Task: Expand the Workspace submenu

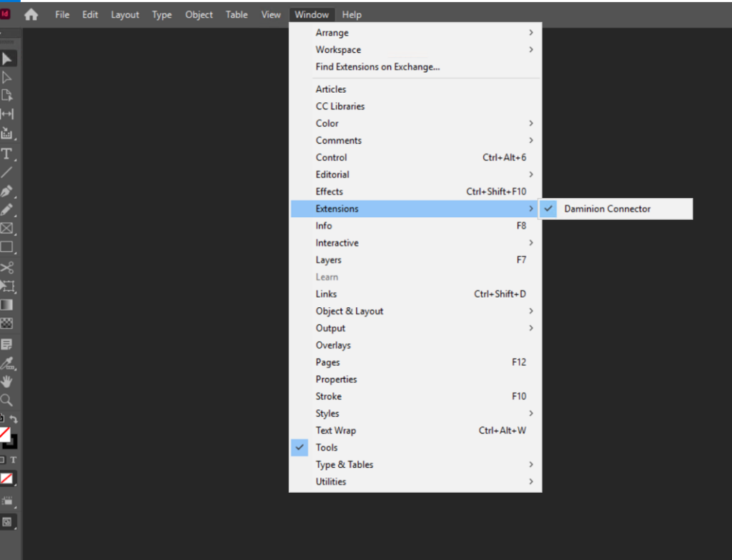Action: (338, 50)
